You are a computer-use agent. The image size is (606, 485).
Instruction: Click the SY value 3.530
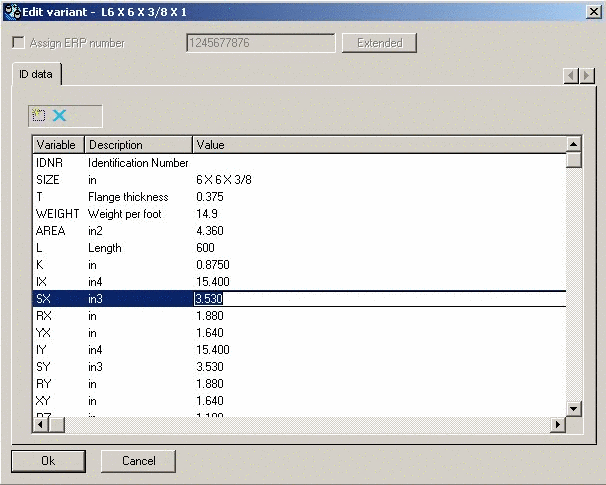[210, 367]
